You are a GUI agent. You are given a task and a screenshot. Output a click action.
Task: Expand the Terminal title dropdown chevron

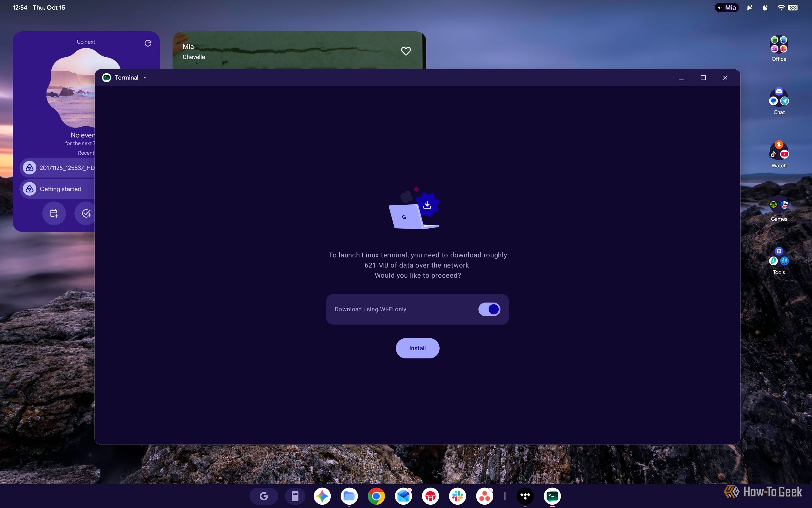point(145,78)
